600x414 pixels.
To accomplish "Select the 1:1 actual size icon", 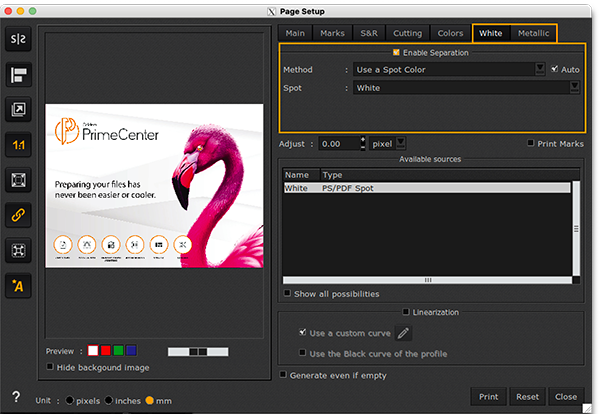I will pos(19,145).
